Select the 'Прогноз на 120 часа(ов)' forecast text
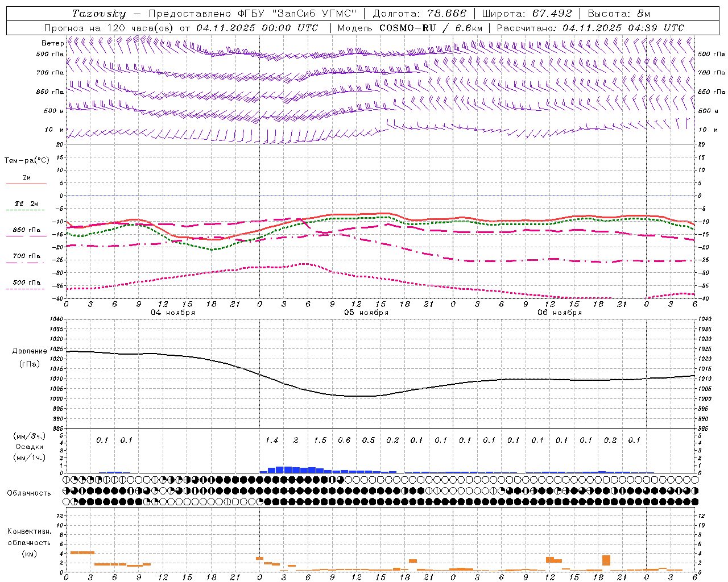The image size is (728, 582). pyautogui.click(x=110, y=28)
